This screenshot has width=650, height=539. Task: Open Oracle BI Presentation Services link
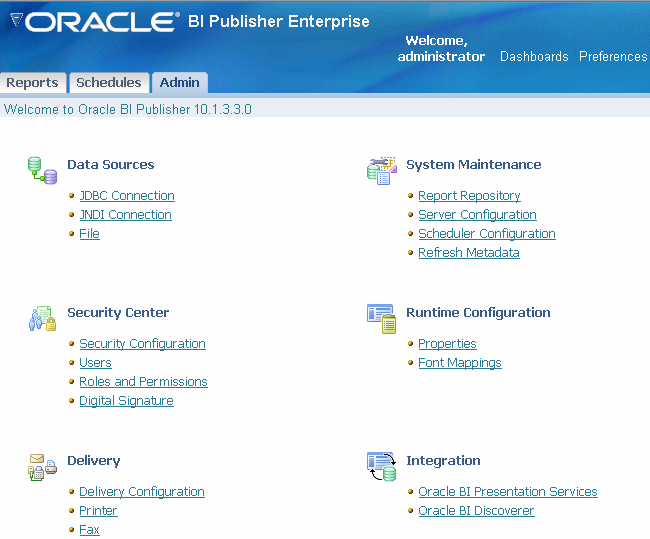508,492
